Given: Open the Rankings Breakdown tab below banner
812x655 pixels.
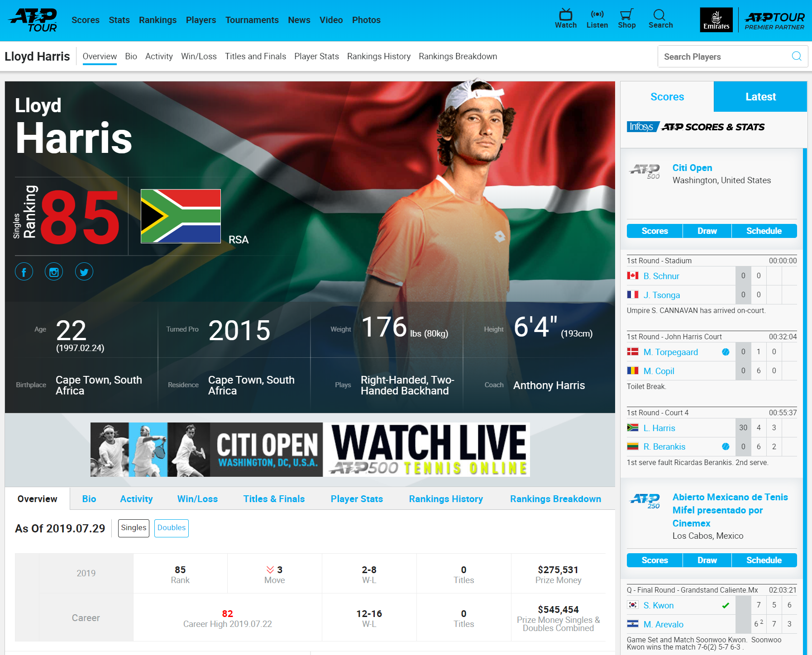Looking at the screenshot, I should click(555, 498).
